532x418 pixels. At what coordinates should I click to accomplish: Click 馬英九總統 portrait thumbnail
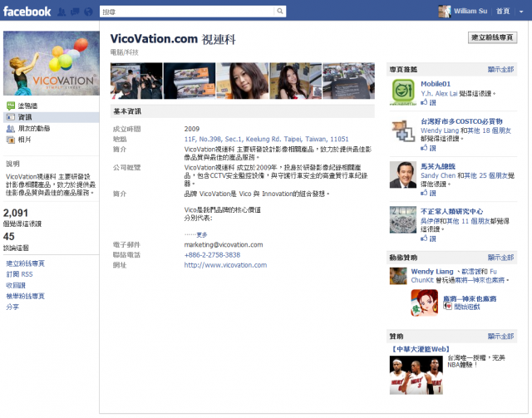click(x=403, y=175)
